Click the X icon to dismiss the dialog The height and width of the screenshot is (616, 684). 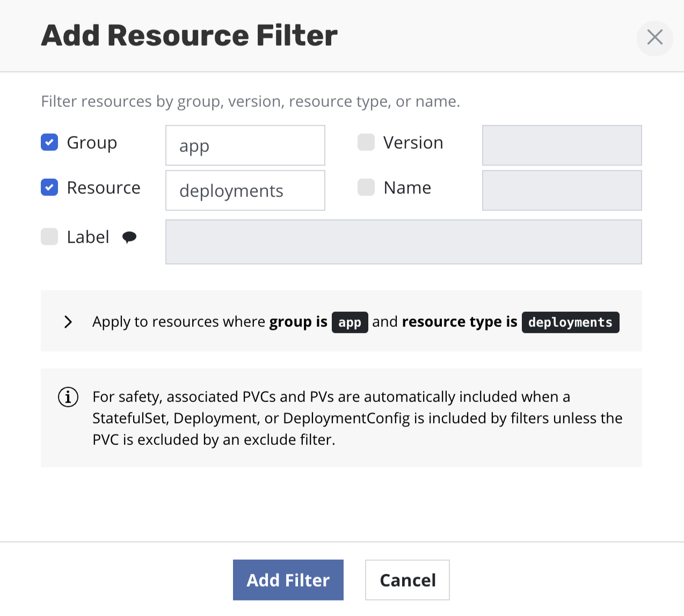click(x=654, y=38)
